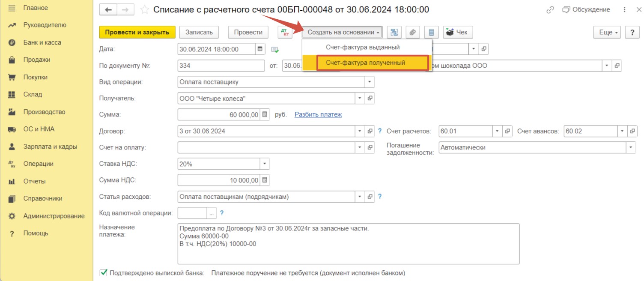Open Банк и касса ruble icon

[x=12, y=43]
